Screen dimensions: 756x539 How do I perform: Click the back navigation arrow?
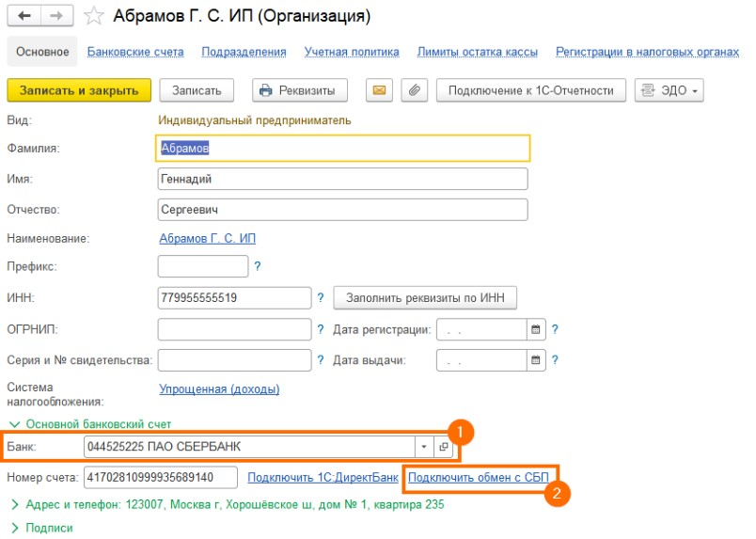point(24,16)
